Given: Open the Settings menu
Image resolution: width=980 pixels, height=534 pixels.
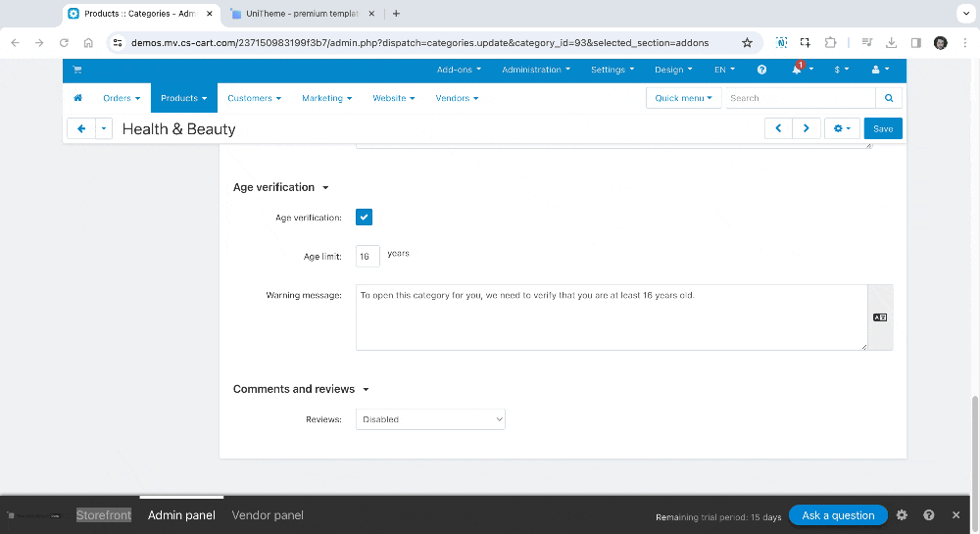Looking at the screenshot, I should (612, 70).
